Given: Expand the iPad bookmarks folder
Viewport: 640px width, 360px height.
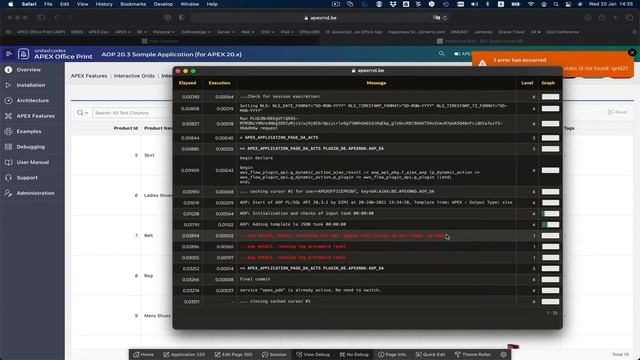Looking at the screenshot, I should click(x=287, y=32).
